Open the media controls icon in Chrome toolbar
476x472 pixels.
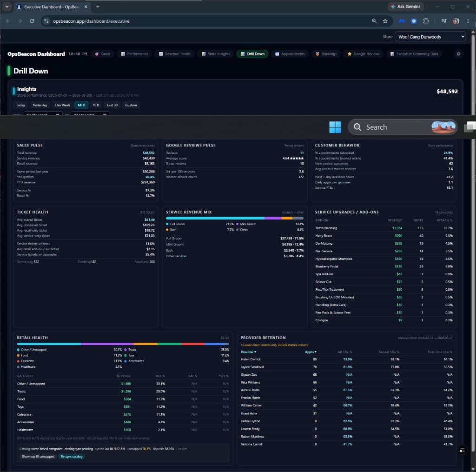coord(444,21)
